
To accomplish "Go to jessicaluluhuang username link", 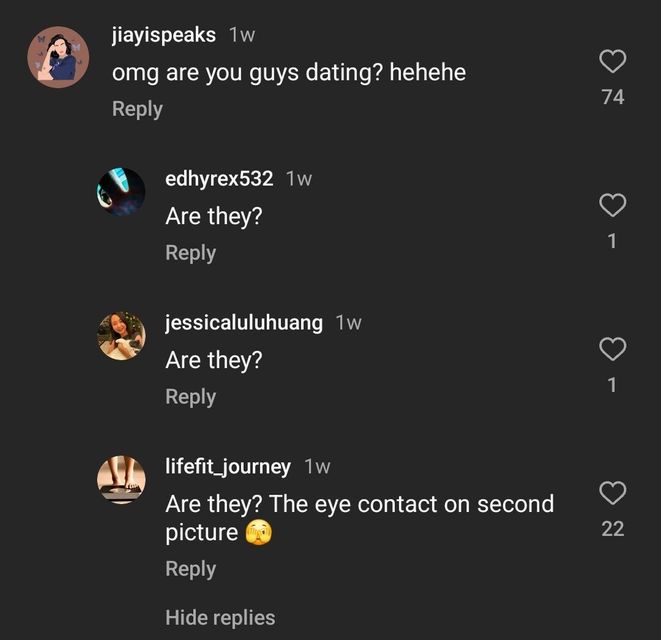I will coord(244,322).
